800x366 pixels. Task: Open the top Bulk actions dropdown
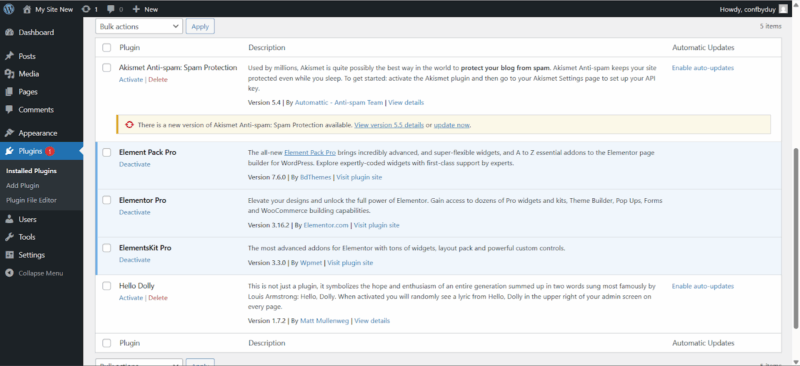[139, 27]
